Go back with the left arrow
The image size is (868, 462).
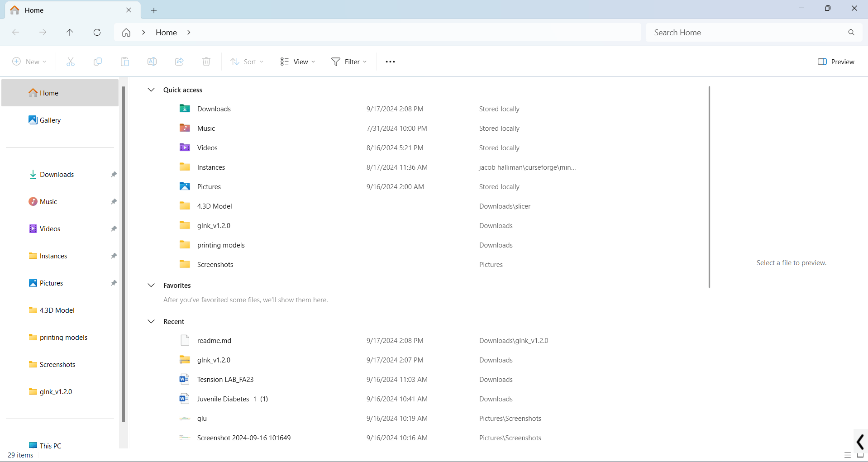click(x=15, y=32)
